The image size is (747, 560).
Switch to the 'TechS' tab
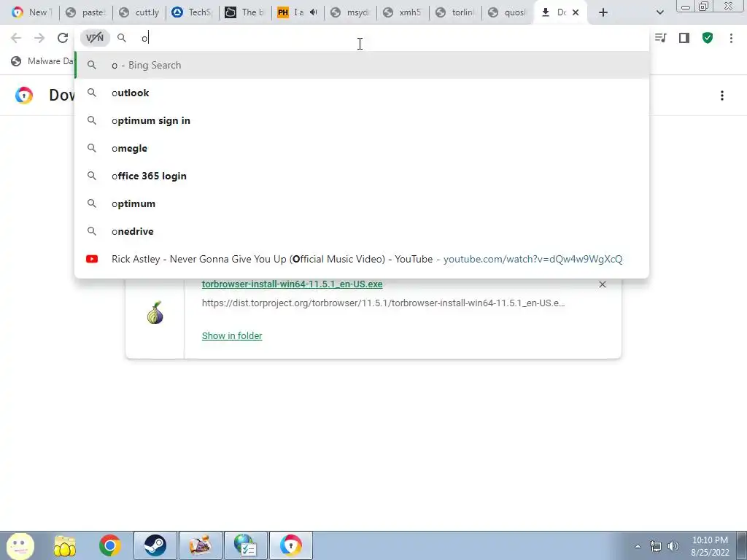coord(193,12)
